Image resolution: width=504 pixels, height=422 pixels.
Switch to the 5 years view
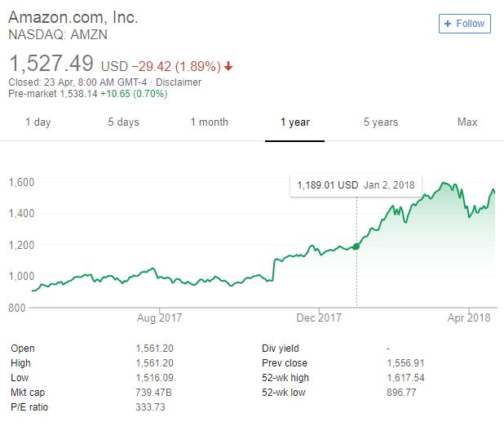click(381, 122)
